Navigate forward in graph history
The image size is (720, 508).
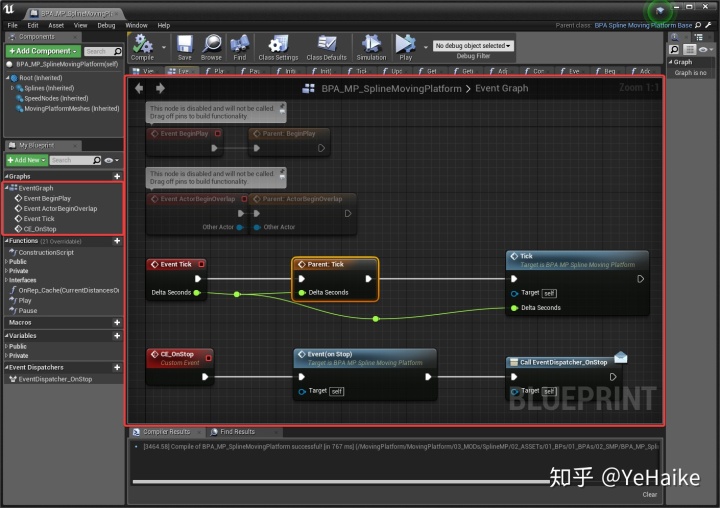coord(160,88)
